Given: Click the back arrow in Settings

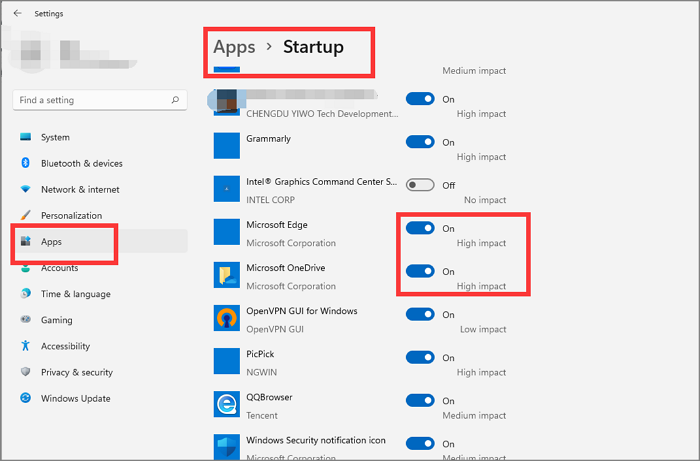Looking at the screenshot, I should 17,14.
